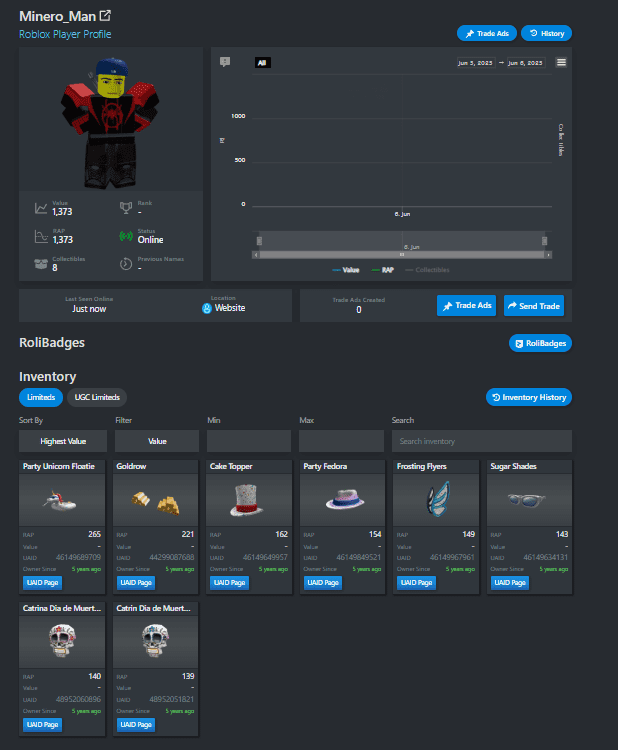Click the chart navigator right handle

[544, 241]
